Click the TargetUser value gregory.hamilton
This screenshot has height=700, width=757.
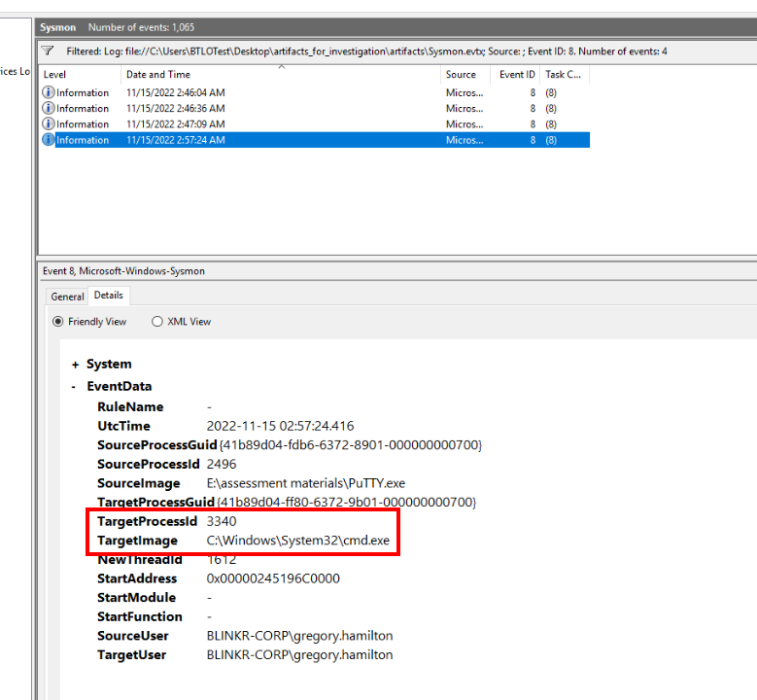pyautogui.click(x=299, y=655)
